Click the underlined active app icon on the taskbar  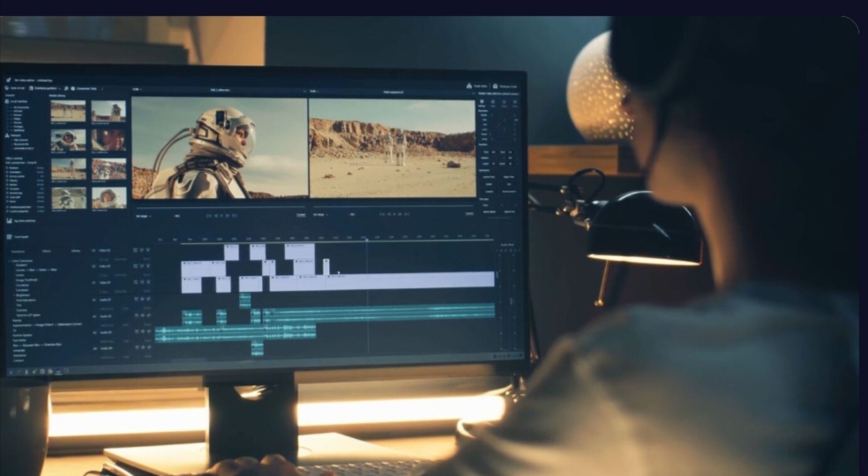(x=58, y=371)
